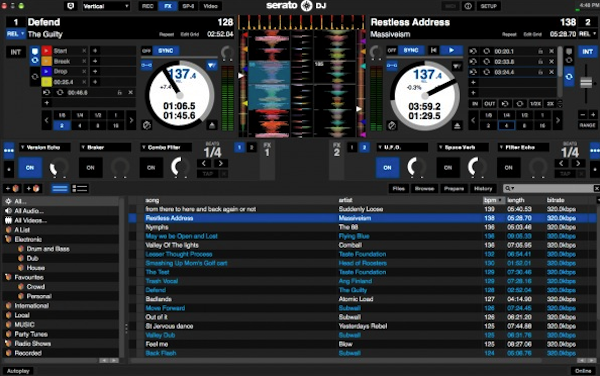Open Version Echo effect selector
Image resolution: width=600 pixels, height=376 pixels.
pyautogui.click(x=44, y=147)
